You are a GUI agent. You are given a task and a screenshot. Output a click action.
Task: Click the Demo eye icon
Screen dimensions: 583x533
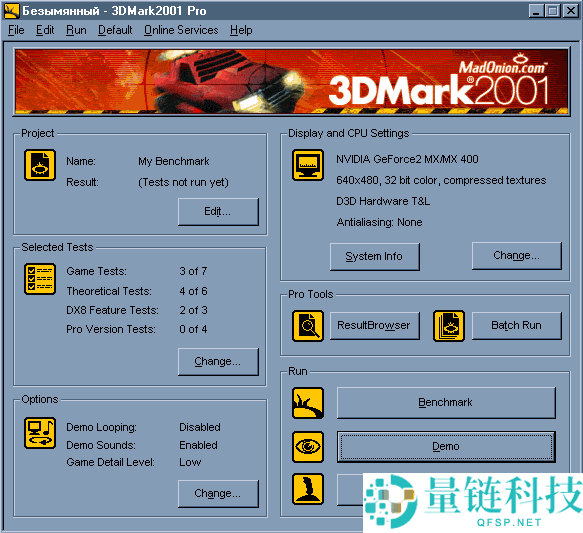coord(307,447)
